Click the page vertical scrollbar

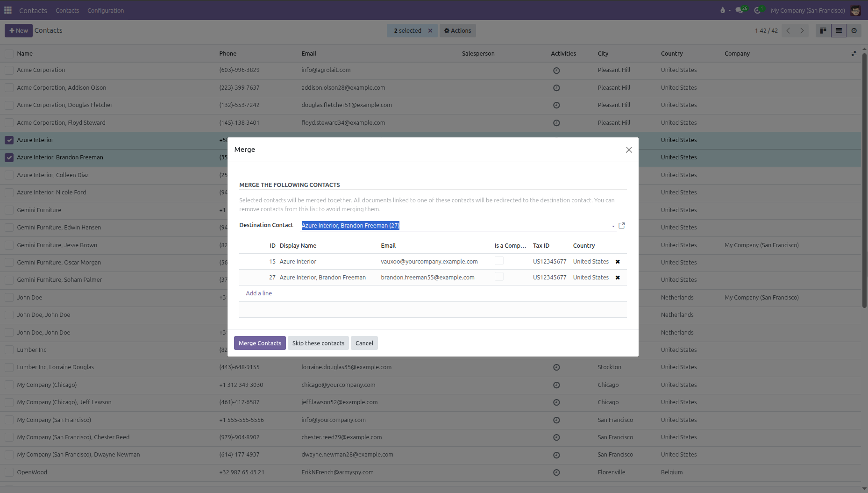tap(864, 180)
